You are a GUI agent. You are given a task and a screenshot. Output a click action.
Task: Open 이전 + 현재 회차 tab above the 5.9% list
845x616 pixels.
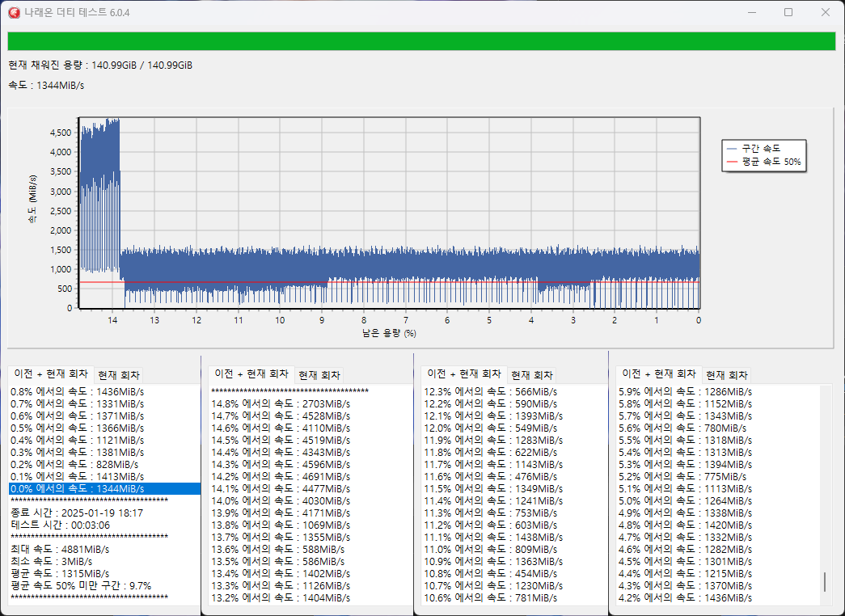[x=659, y=374]
